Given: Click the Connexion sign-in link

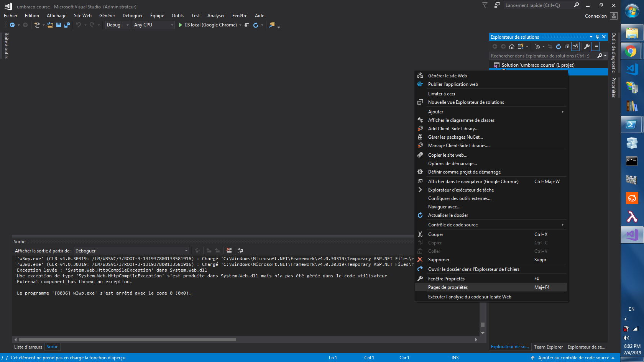Looking at the screenshot, I should 596,16.
